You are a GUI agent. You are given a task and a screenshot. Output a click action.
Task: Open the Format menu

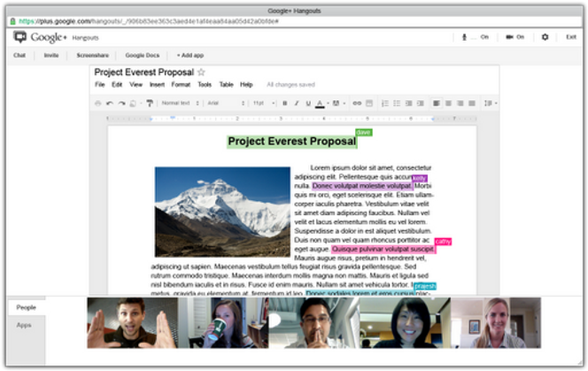181,85
